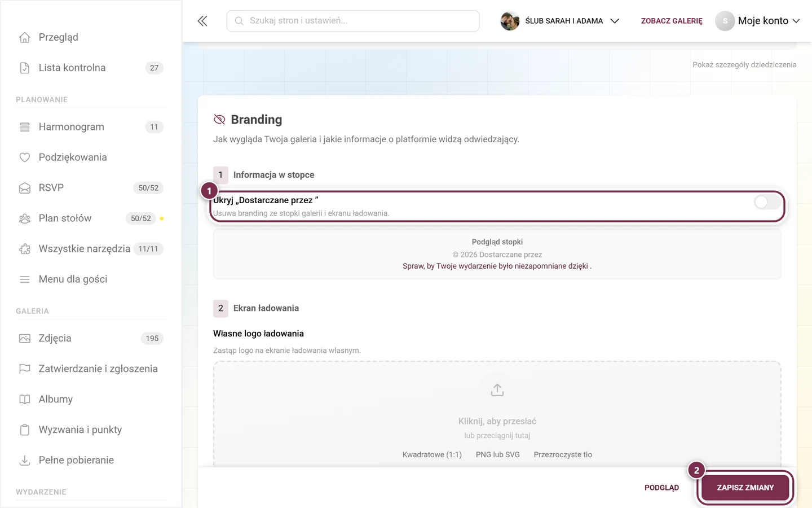Select Albumy in the sidebar
The width and height of the screenshot is (812, 508).
click(90, 400)
